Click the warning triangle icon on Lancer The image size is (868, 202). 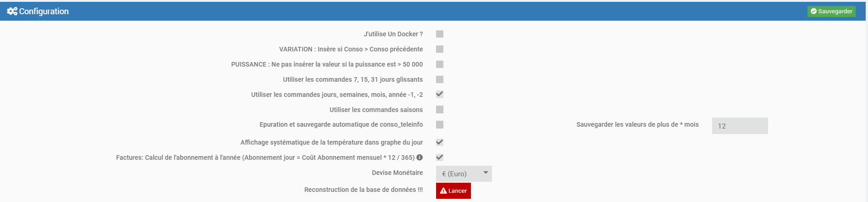click(x=443, y=191)
